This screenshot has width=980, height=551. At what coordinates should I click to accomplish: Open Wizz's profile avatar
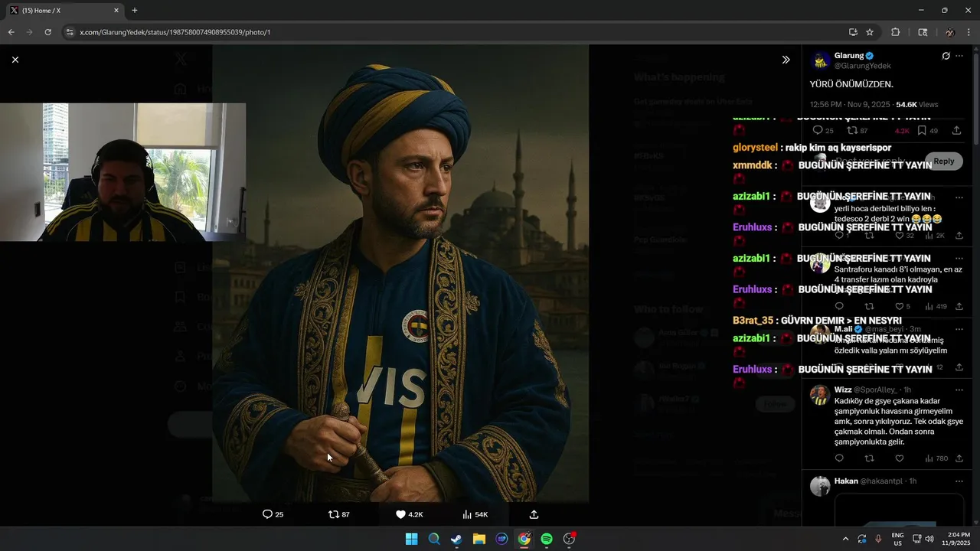coord(820,395)
